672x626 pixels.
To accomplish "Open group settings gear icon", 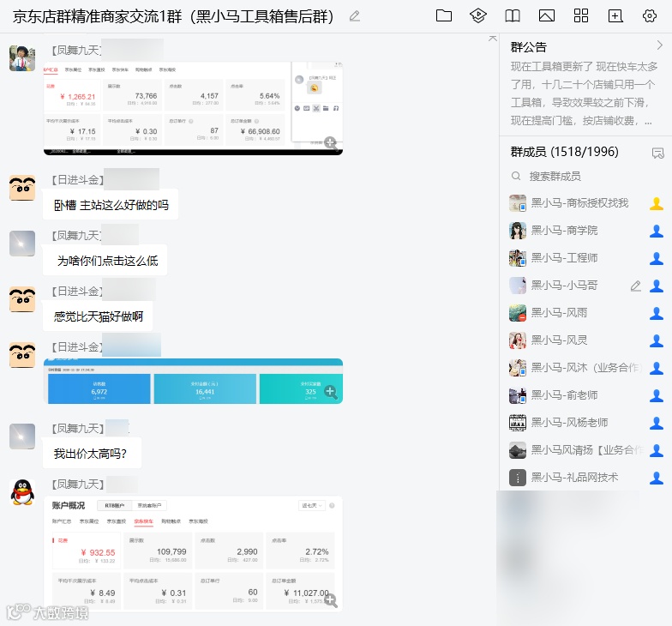I will pos(650,15).
